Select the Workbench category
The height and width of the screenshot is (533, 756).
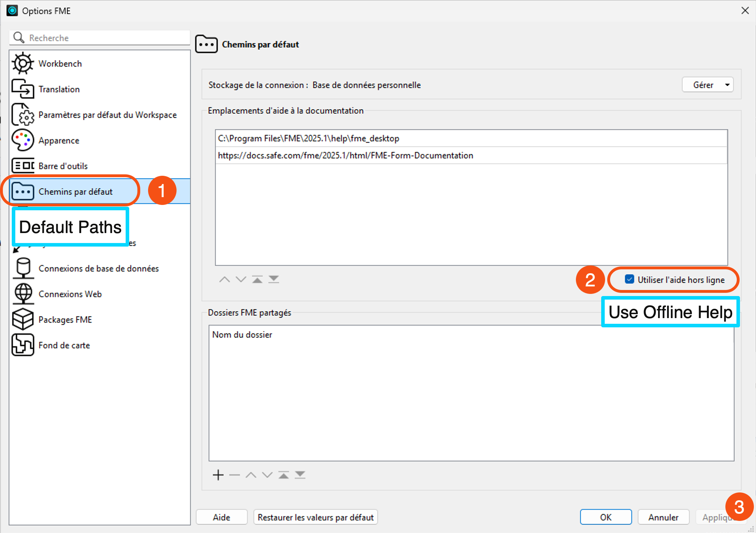coord(100,63)
